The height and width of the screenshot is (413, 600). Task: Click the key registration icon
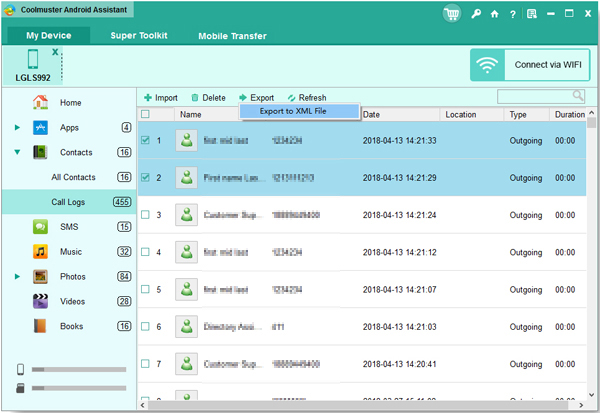pyautogui.click(x=476, y=14)
